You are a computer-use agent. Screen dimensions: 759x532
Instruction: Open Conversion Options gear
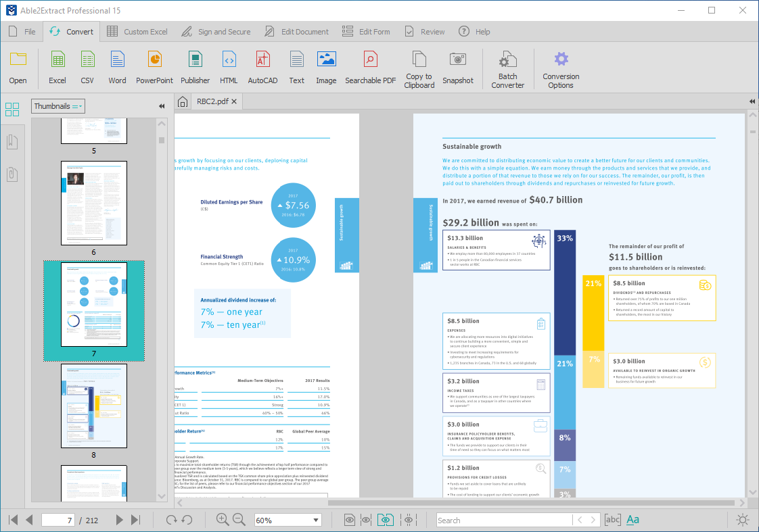click(561, 70)
